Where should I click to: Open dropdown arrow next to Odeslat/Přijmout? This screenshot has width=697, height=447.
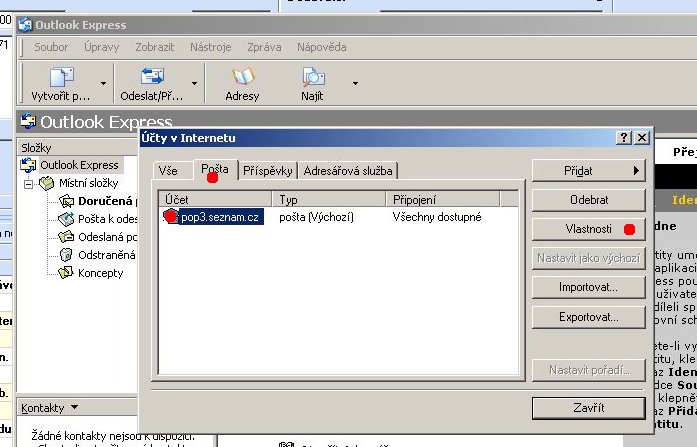194,83
